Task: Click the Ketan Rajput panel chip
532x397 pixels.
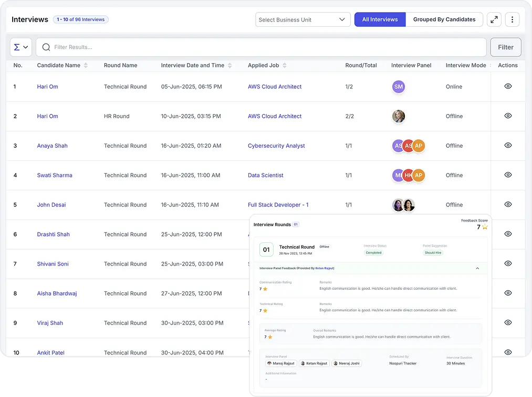Action: click(x=314, y=363)
